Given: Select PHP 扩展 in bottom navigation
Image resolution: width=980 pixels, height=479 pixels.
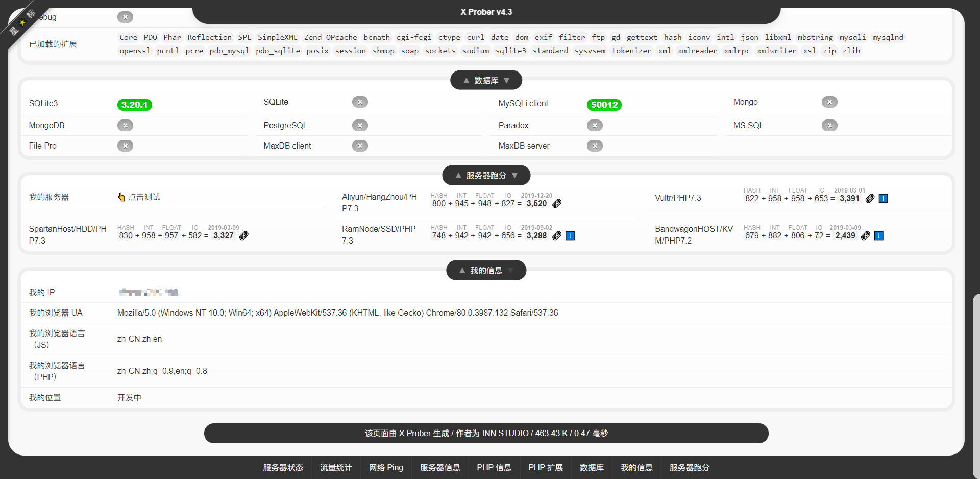Looking at the screenshot, I should 545,467.
